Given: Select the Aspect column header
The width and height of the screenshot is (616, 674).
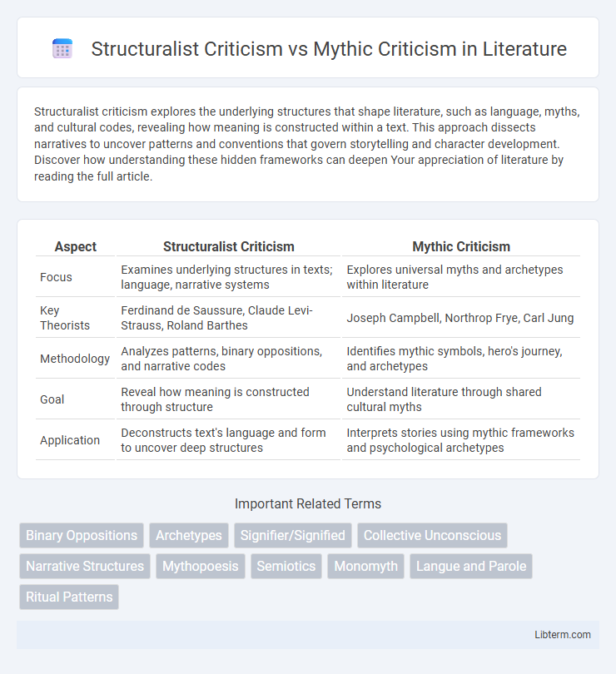Looking at the screenshot, I should tap(76, 246).
